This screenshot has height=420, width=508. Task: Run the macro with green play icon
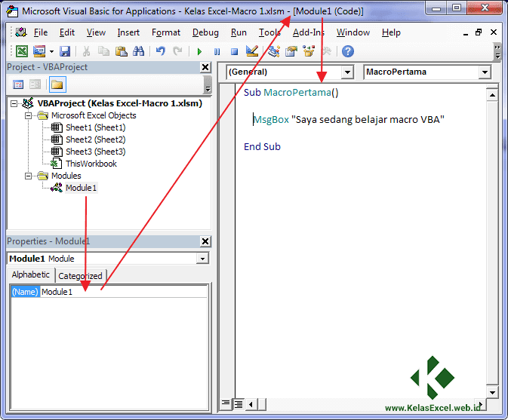[199, 51]
